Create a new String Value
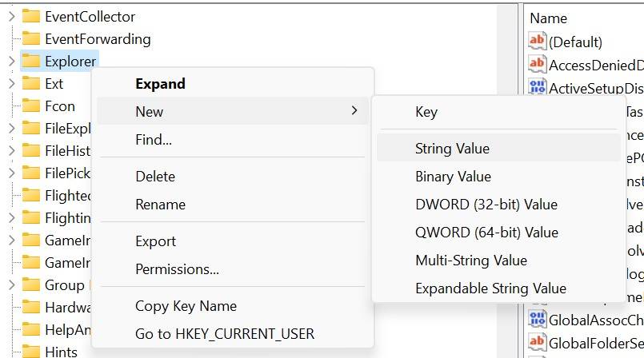 (498, 149)
